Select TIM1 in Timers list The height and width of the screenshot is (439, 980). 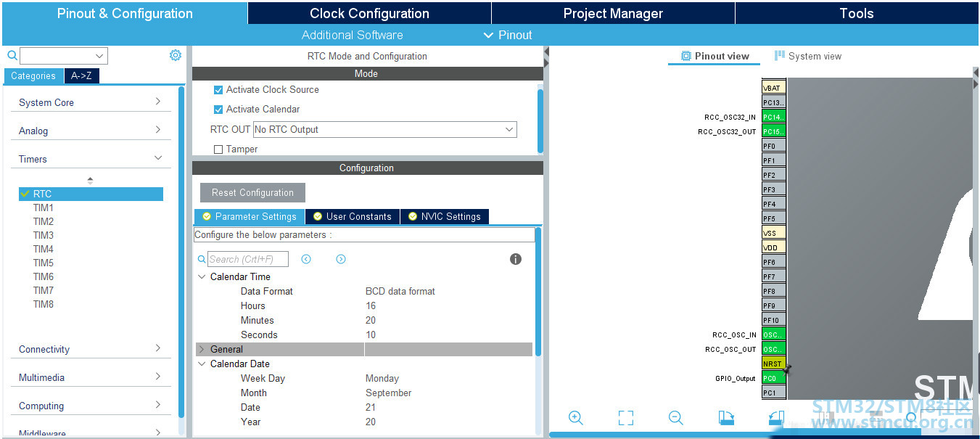click(x=44, y=208)
